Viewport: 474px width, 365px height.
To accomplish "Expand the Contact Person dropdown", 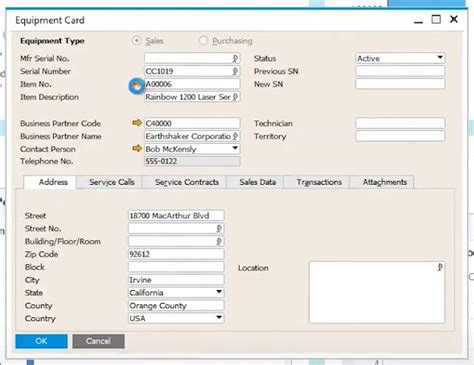I will click(x=235, y=148).
